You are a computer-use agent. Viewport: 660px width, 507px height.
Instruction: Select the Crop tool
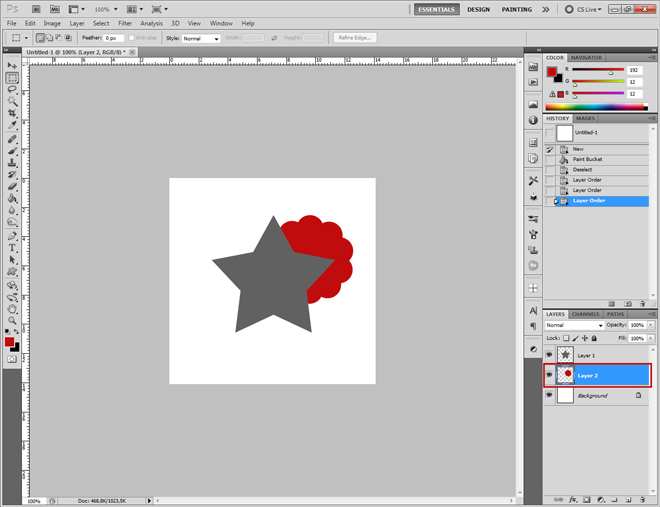[12, 113]
